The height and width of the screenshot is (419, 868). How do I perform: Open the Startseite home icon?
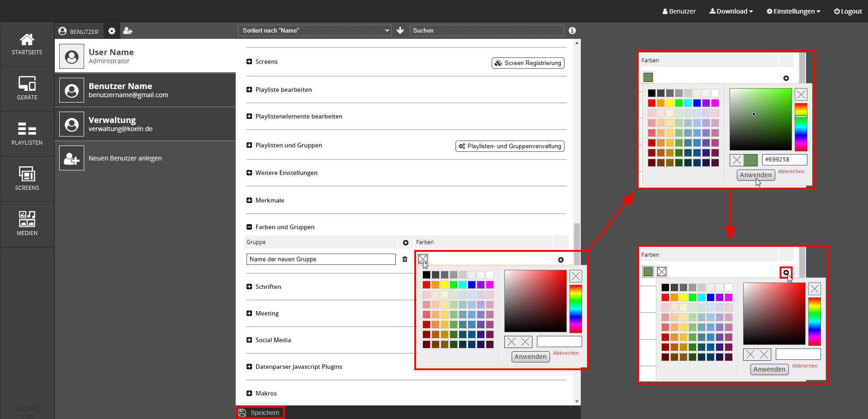pyautogui.click(x=27, y=44)
